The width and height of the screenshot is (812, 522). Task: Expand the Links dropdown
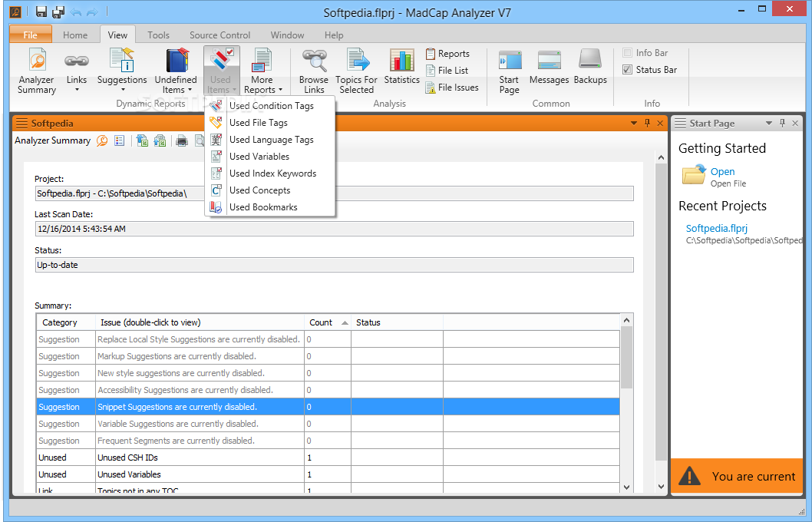point(77,90)
